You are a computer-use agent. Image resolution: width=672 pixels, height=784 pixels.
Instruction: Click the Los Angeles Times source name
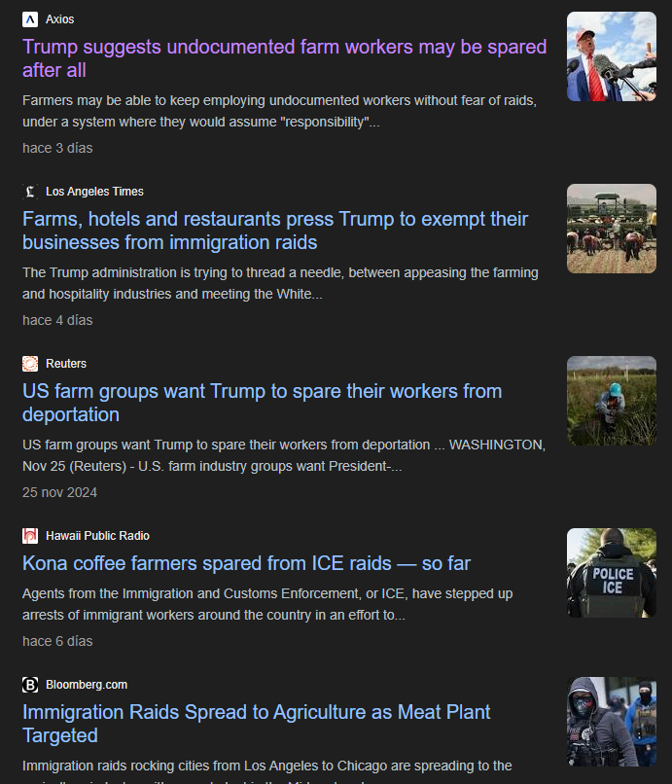(x=94, y=192)
